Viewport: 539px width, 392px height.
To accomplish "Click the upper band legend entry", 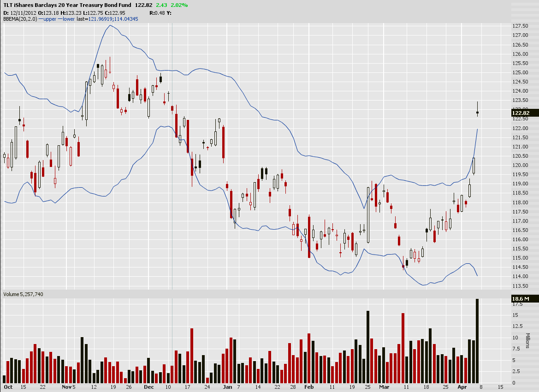I will (47, 19).
